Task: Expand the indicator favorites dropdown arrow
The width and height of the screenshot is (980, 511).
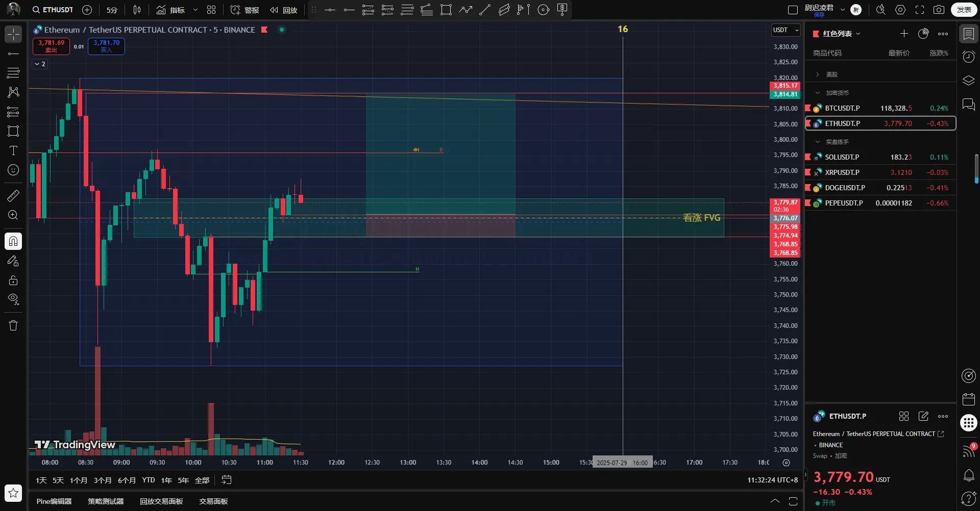Action: pyautogui.click(x=195, y=10)
